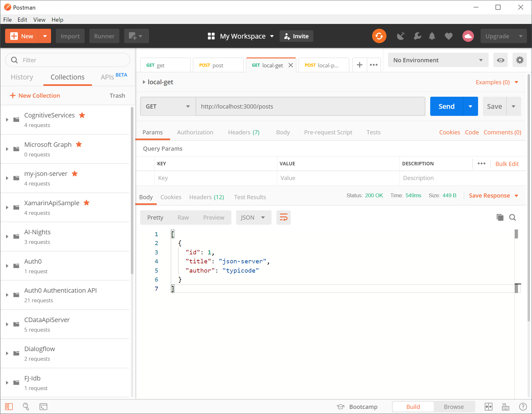Open help question mark icon

523,407
